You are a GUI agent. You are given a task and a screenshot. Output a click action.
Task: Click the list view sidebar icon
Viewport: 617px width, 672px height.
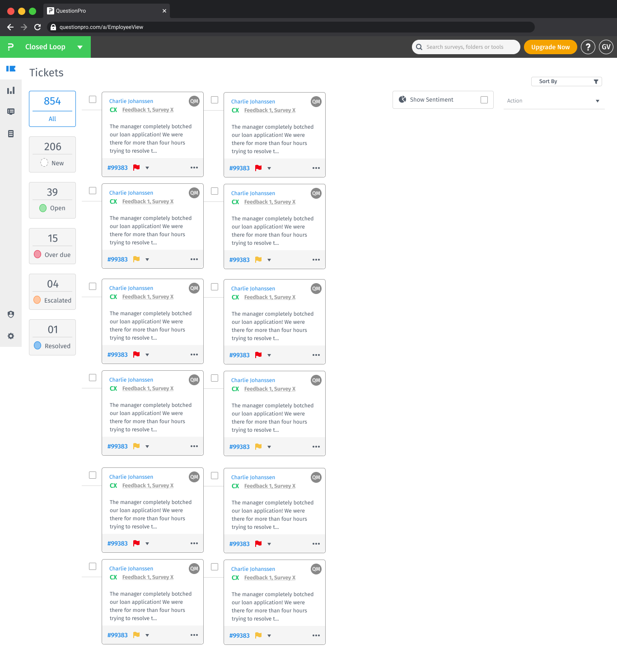[x=11, y=112]
